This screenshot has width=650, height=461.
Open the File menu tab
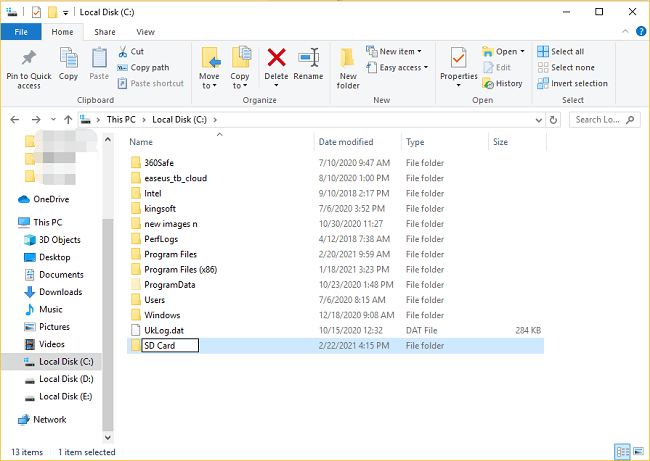click(x=21, y=32)
